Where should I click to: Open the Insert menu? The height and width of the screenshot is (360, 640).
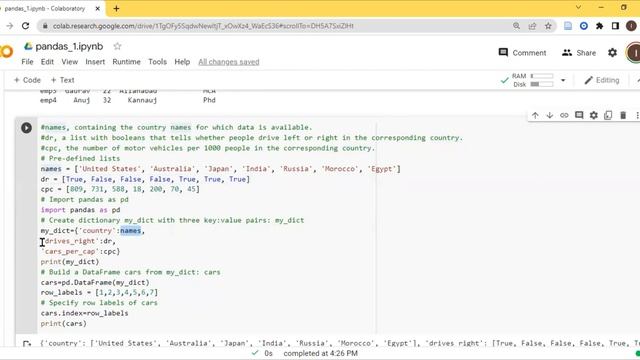click(x=95, y=62)
